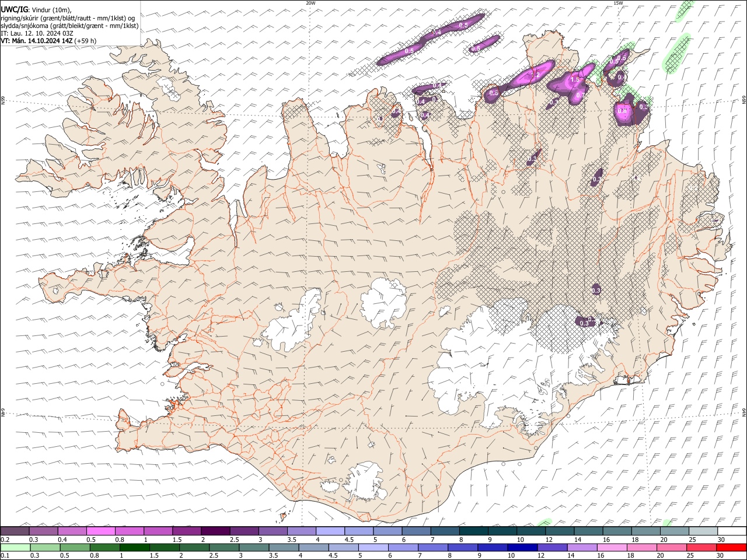Select the lavender swatch labeled 4 in the top legend row
Screen dimensions: 747x560
click(330, 531)
